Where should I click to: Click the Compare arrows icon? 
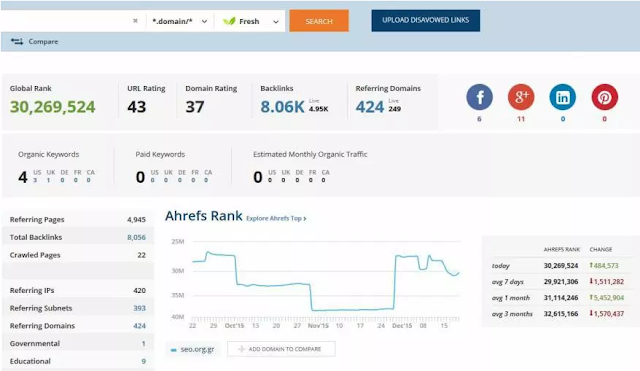(x=17, y=41)
